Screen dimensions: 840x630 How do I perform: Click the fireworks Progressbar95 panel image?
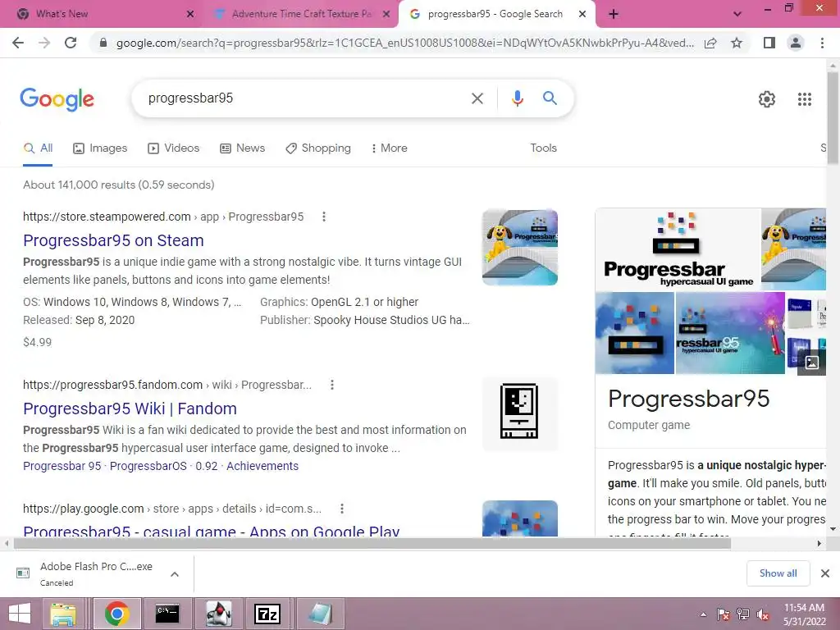(730, 333)
